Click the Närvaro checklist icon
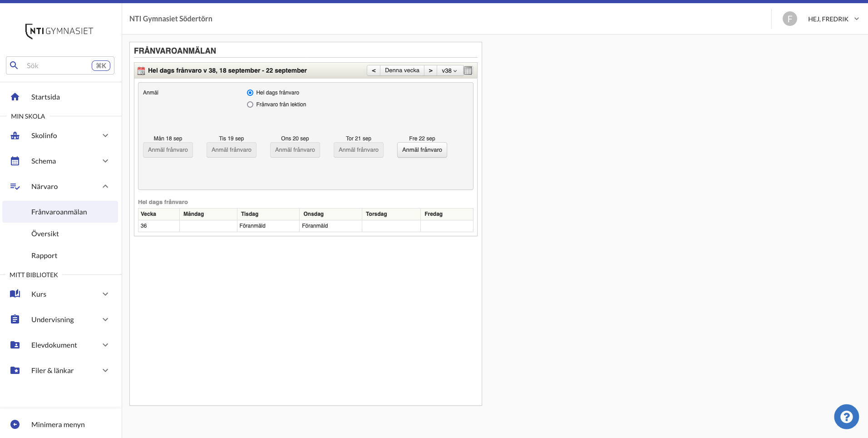The image size is (868, 438). click(x=15, y=186)
